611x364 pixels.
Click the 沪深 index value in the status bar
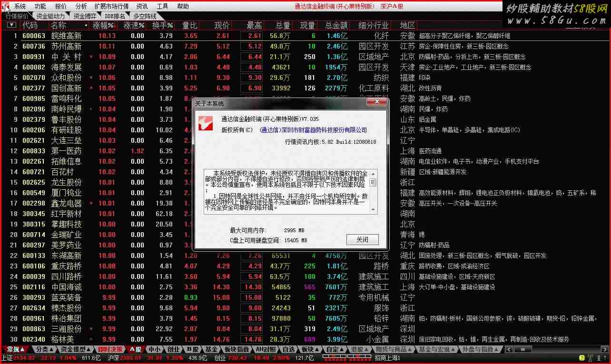(x=130, y=358)
